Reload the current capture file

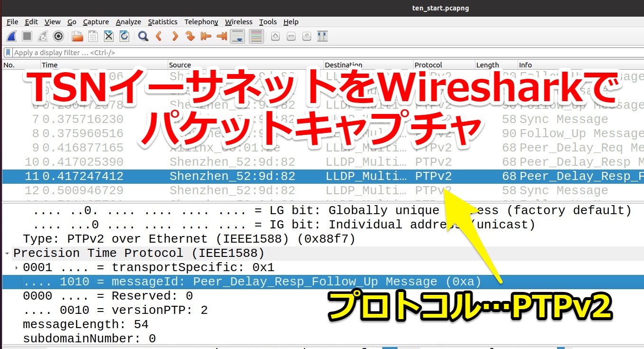click(x=124, y=36)
